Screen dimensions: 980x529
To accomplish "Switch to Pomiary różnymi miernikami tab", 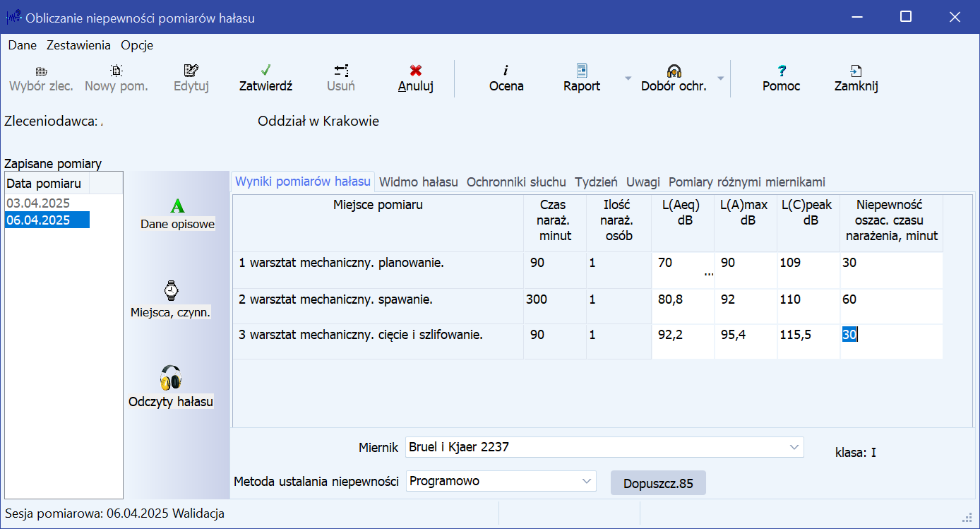I will point(747,182).
